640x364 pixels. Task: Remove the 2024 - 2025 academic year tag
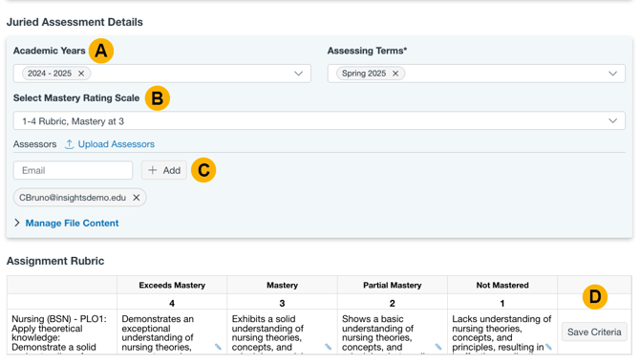pos(81,74)
